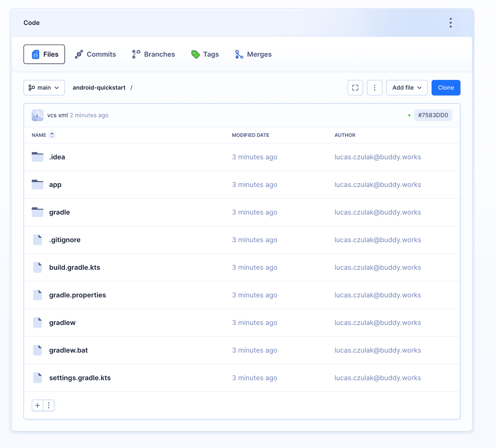Click the android-quickstart breadcrumb link
This screenshot has height=448, width=496.
click(99, 87)
